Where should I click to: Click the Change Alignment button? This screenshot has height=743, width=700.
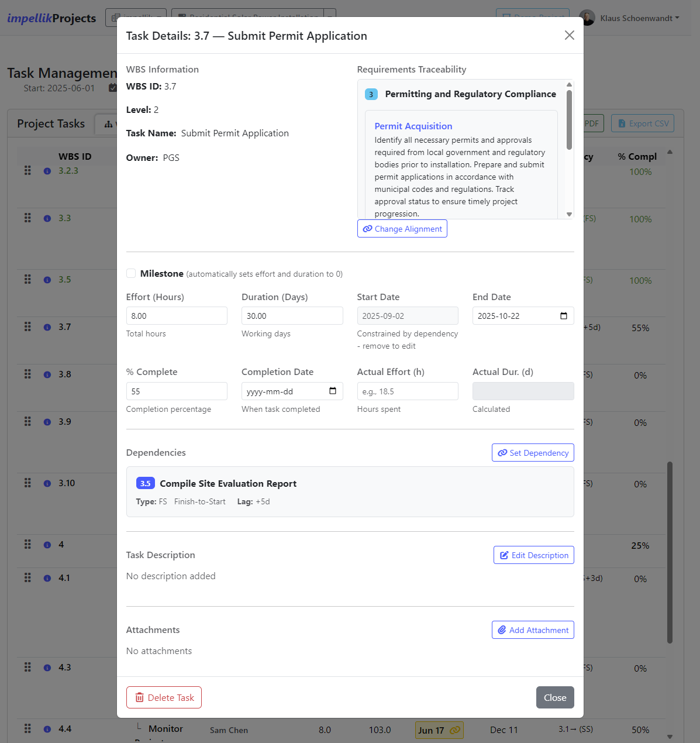tap(402, 229)
